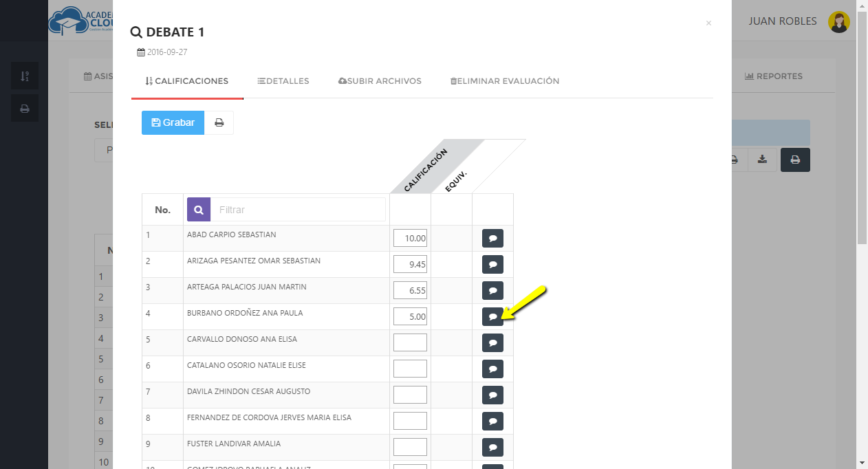The width and height of the screenshot is (868, 469).
Task: Click name FUSTER LANDIVAR AMALIA
Action: [x=234, y=444]
